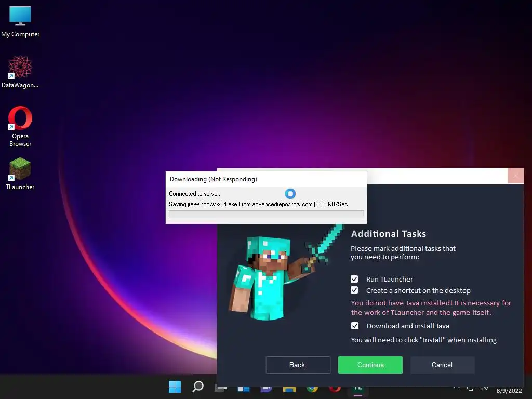Click the Saving jre-windows-x64.exe status line
The height and width of the screenshot is (399, 532).
(259, 204)
